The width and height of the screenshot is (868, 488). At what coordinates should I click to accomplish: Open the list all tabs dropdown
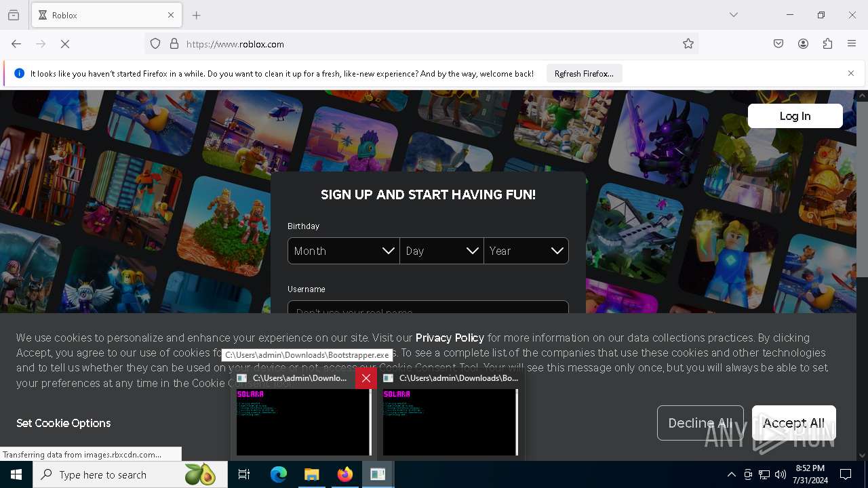[x=734, y=15]
